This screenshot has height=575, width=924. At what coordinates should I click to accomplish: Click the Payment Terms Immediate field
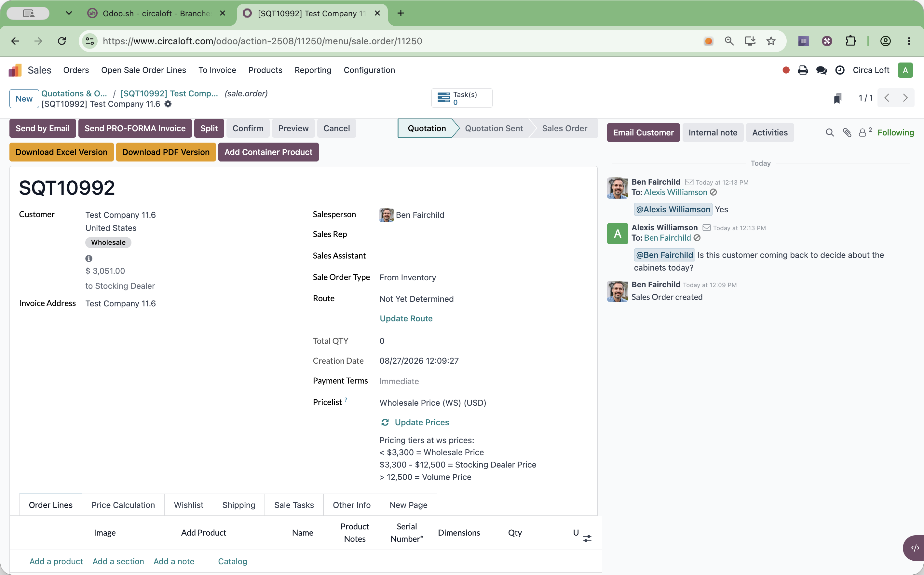[399, 381]
